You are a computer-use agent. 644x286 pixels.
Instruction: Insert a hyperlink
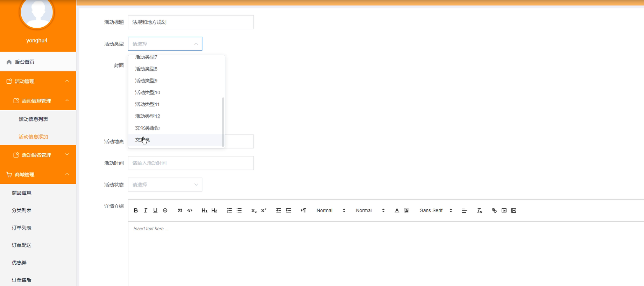point(494,210)
